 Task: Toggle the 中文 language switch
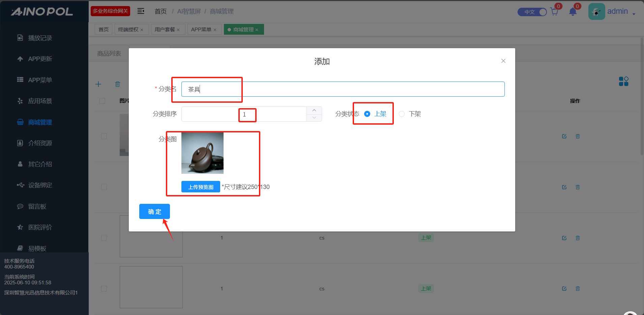point(532,12)
